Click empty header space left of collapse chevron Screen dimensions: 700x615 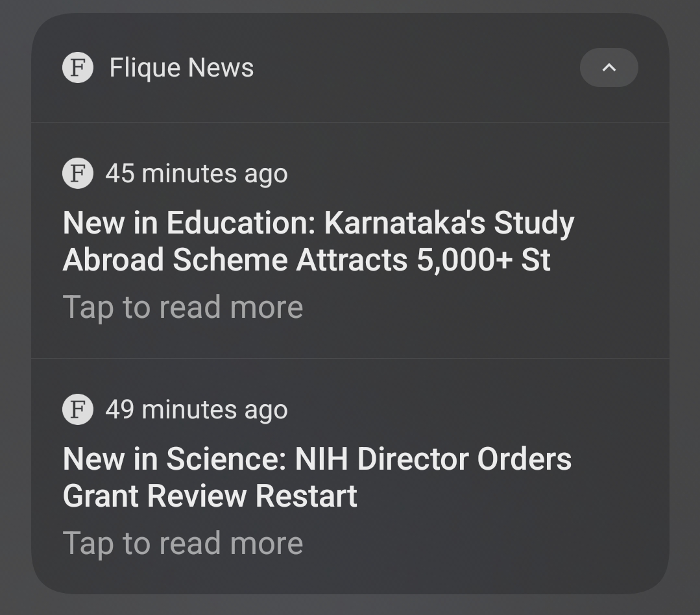pyautogui.click(x=415, y=67)
